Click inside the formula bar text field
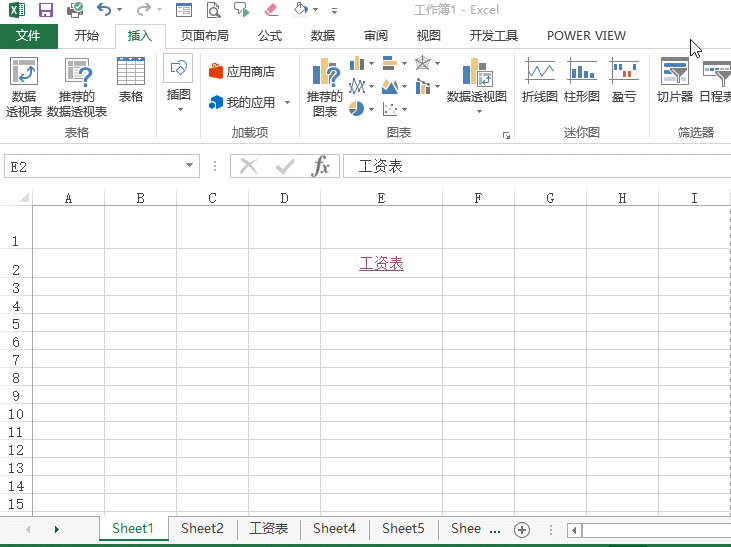This screenshot has height=547, width=731. pyautogui.click(x=530, y=166)
